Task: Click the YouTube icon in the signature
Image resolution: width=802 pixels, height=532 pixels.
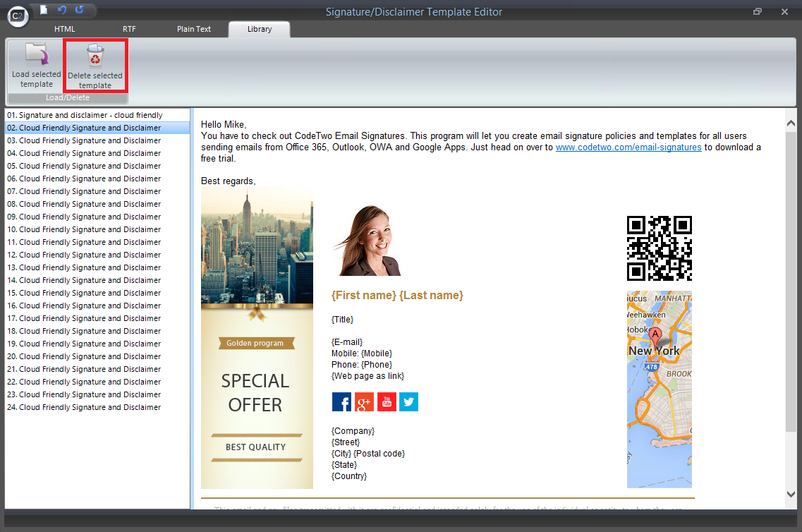Action: pyautogui.click(x=387, y=402)
